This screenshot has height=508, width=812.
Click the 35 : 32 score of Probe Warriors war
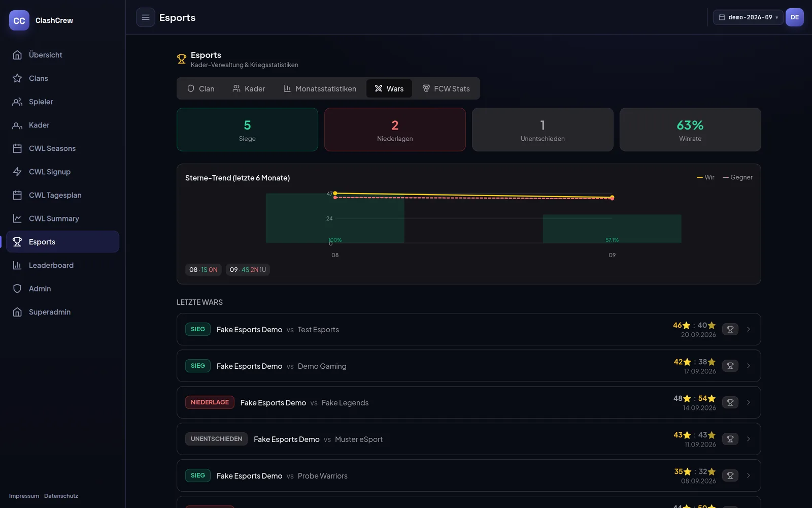695,471
